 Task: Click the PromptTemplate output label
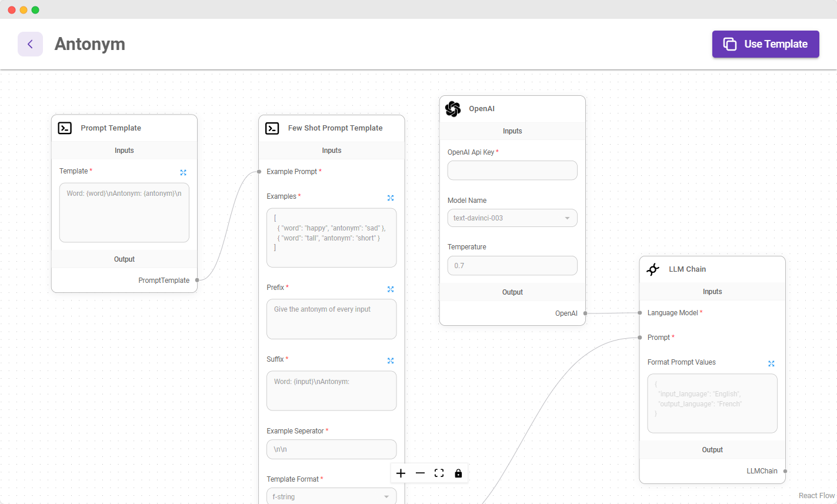point(164,281)
